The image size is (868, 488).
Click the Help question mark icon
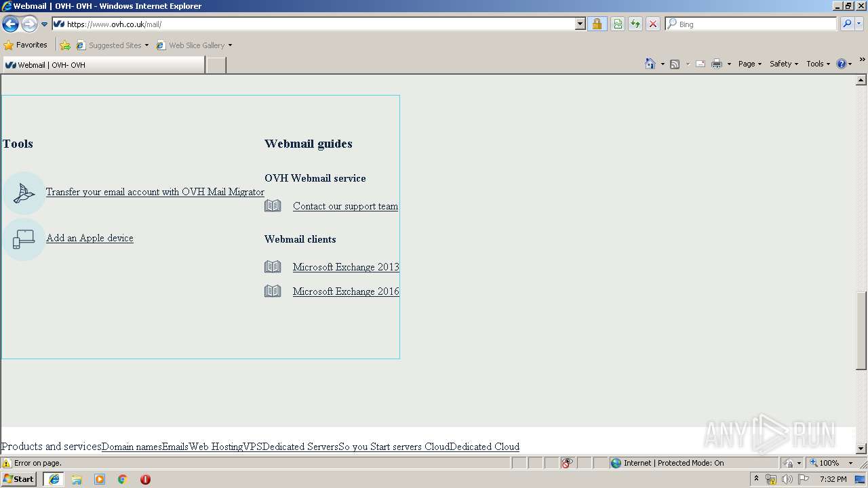pos(842,64)
